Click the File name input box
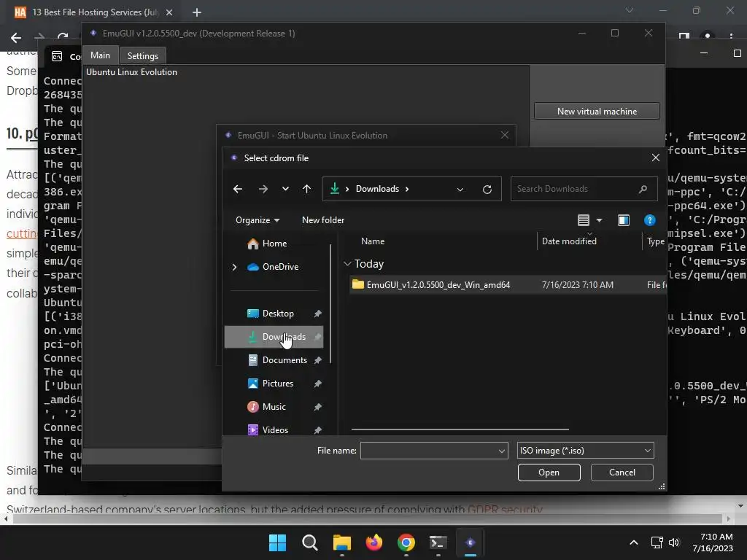 429,451
